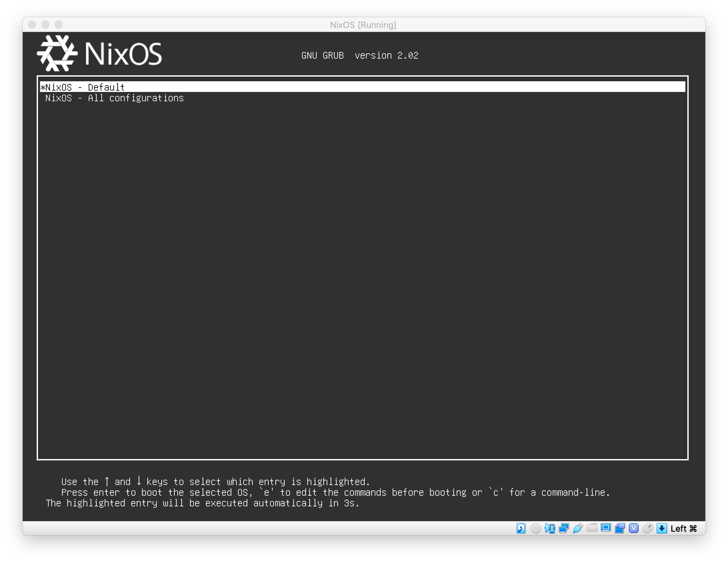Select the NixOS - All configurations entry
Image resolution: width=728 pixels, height=563 pixels.
point(114,98)
